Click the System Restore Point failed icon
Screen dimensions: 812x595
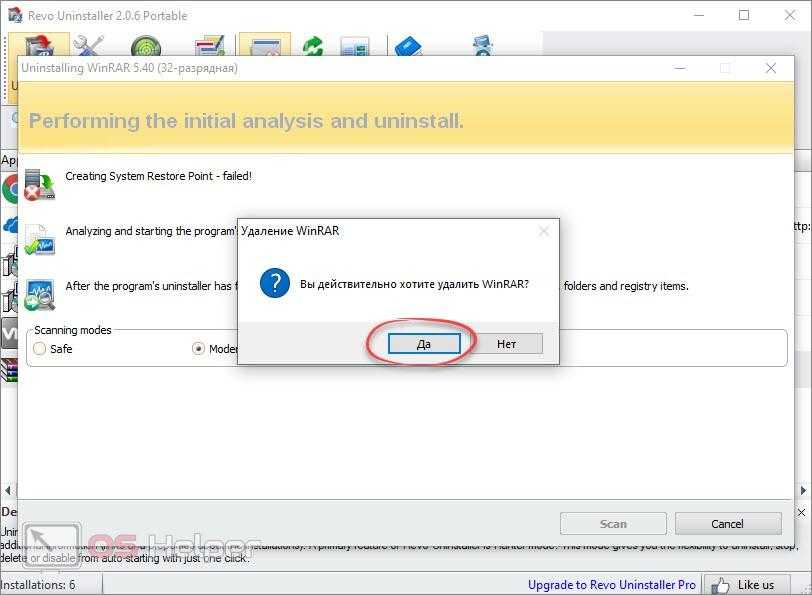coord(39,185)
